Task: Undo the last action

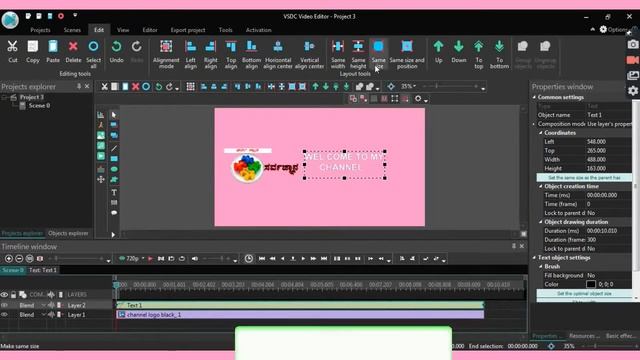Action: 116,51
